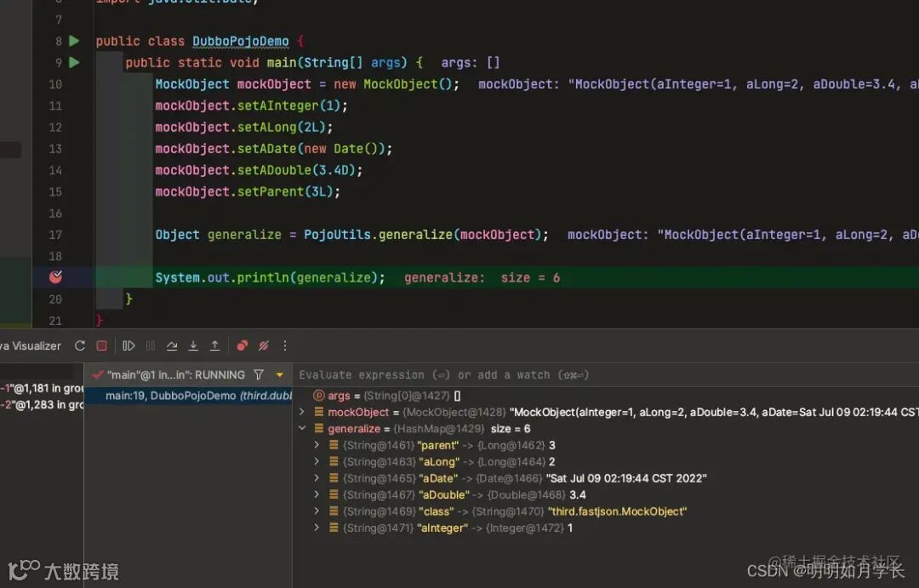Select stack frame main:19, DubboPojoDemo

coord(189,396)
